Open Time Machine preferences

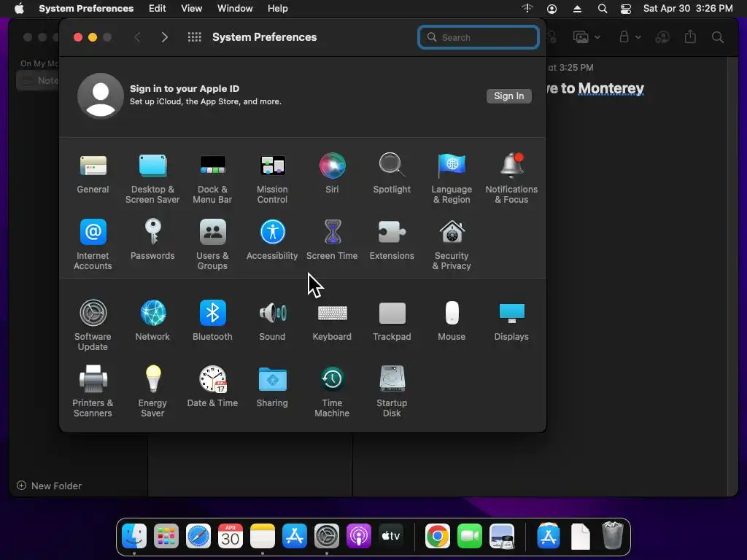click(x=332, y=392)
